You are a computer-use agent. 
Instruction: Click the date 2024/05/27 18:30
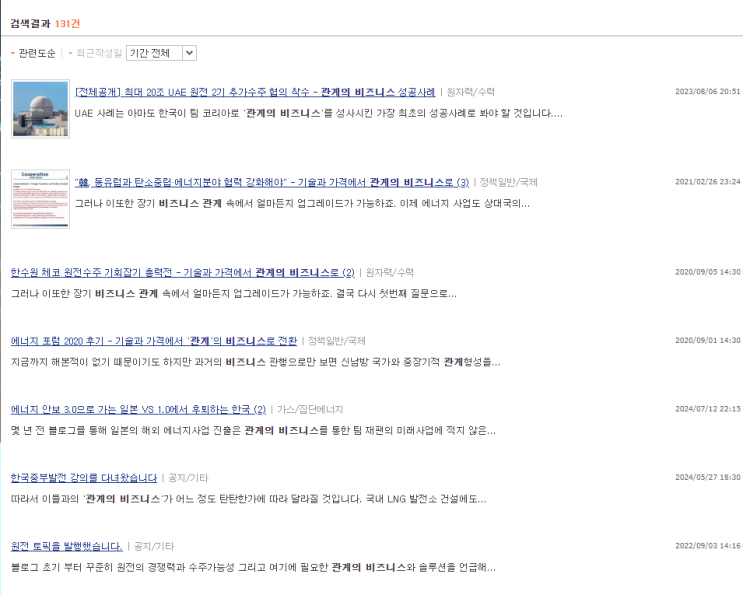click(x=707, y=477)
